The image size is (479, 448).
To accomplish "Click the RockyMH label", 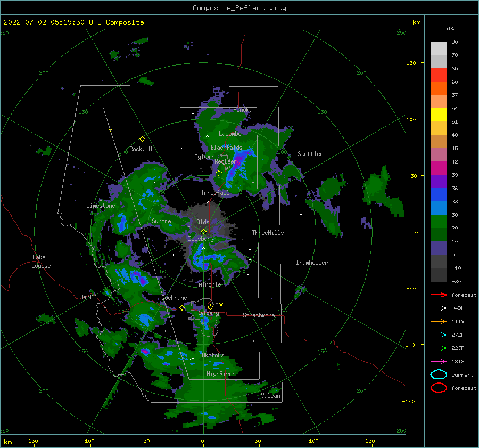I will coord(141,149).
